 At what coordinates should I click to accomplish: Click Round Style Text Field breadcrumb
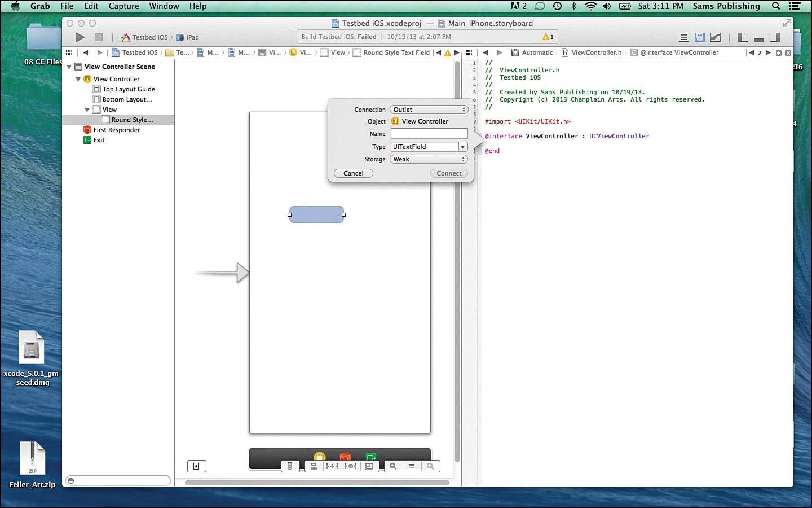[391, 52]
